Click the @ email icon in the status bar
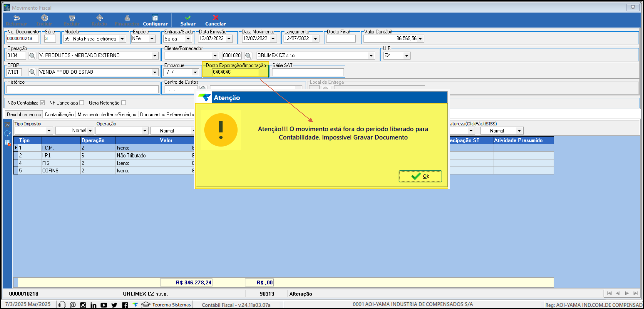The width and height of the screenshot is (644, 309). (x=73, y=305)
